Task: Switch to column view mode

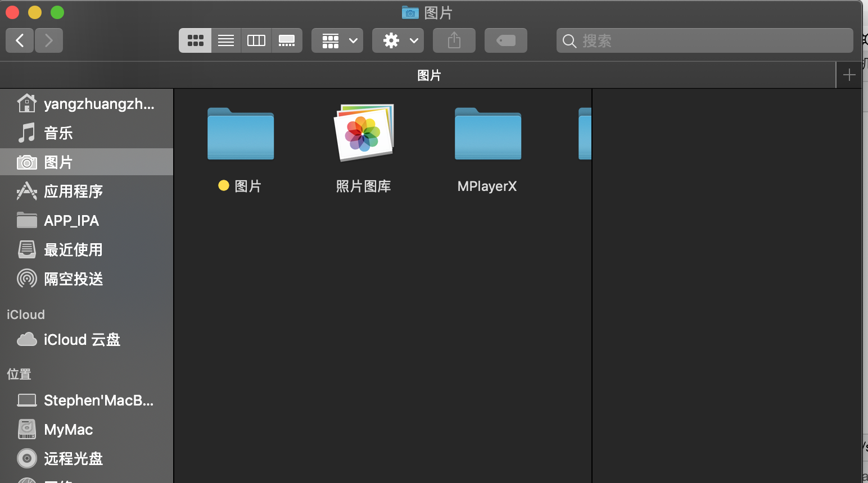Action: (256, 40)
